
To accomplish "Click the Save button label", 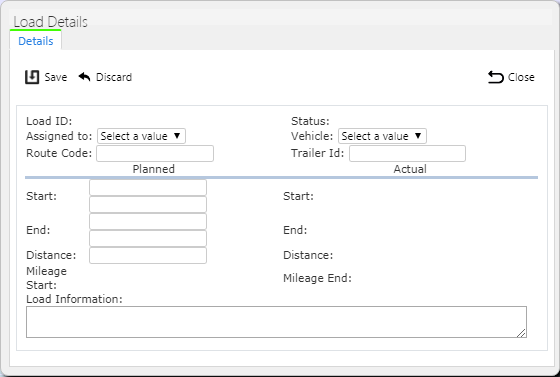I will tap(56, 77).
